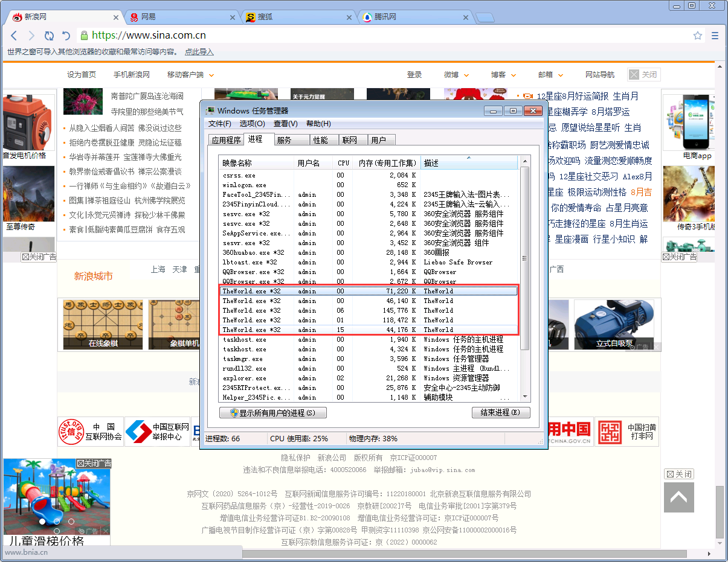The width and height of the screenshot is (728, 562).
Task: Go back using the browser back arrow
Action: [x=14, y=36]
